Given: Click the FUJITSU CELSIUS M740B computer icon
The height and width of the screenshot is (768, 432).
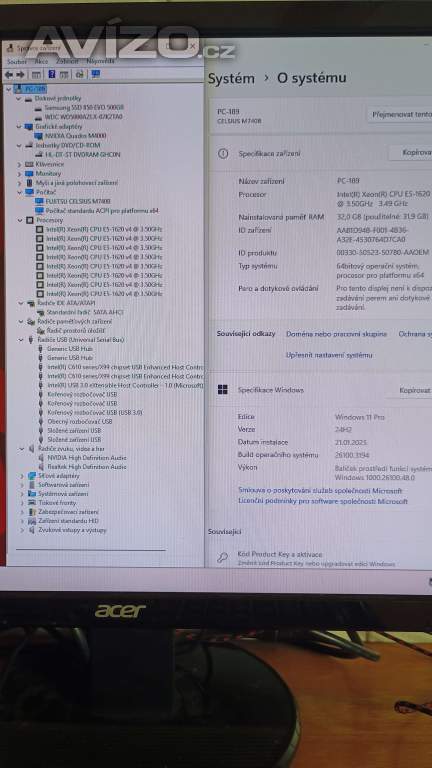Looking at the screenshot, I should [x=39, y=201].
